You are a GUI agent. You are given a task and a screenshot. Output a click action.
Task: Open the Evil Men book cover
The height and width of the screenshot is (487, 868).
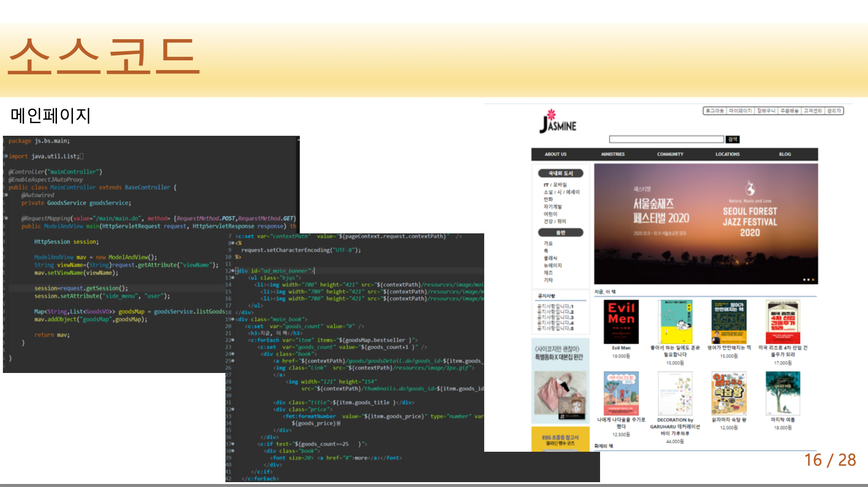click(x=621, y=322)
